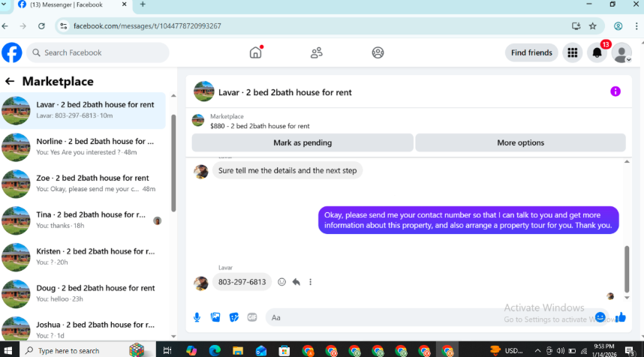Image resolution: width=644 pixels, height=357 pixels.
Task: Open the Notifications bell
Action: pos(597,52)
